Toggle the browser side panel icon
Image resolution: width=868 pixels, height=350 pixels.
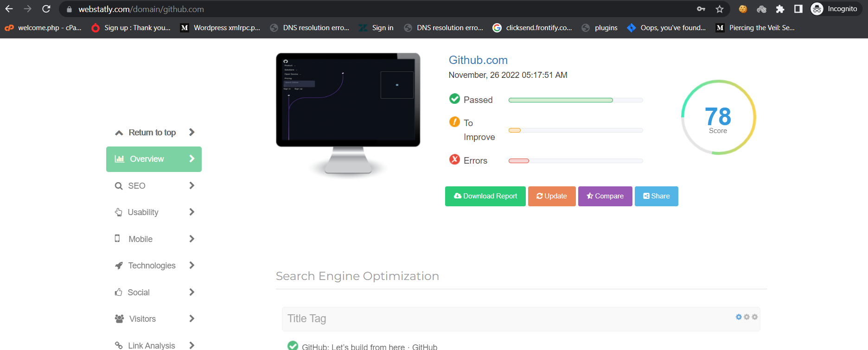798,9
